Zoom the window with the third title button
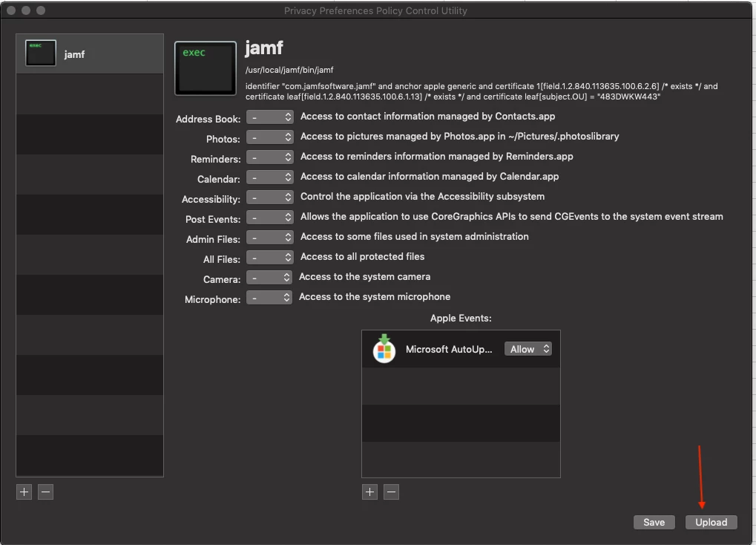This screenshot has width=756, height=545. [41, 10]
